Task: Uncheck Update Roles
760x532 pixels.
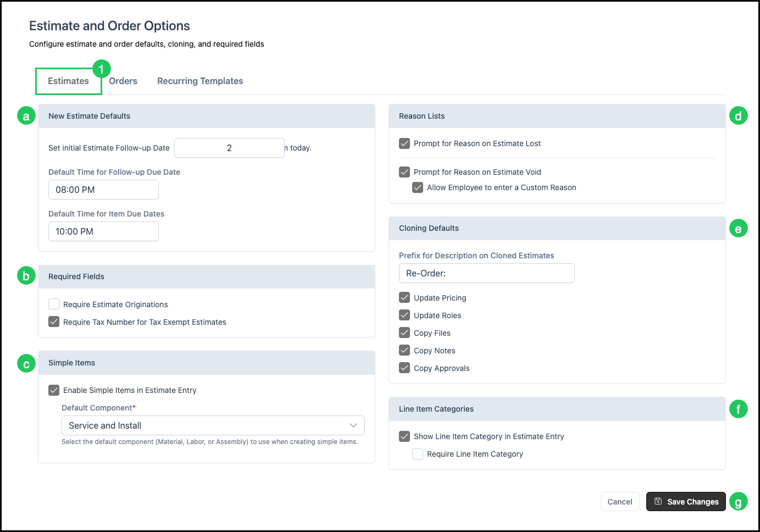Action: (404, 315)
